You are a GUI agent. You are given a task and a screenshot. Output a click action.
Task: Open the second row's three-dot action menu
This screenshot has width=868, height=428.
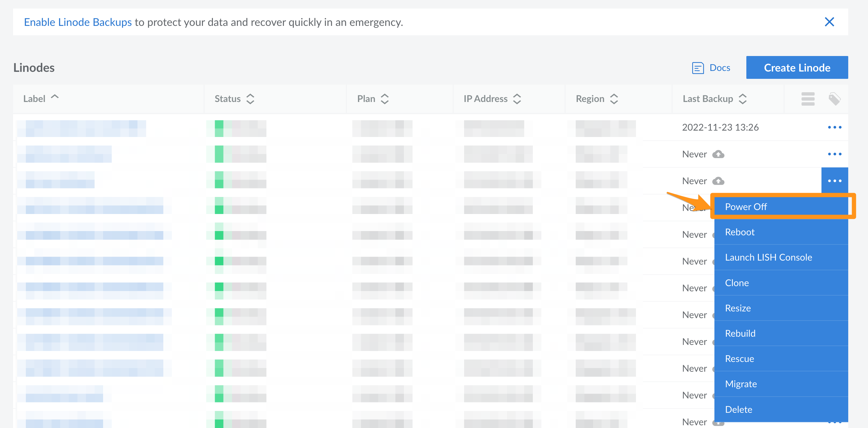coord(834,154)
